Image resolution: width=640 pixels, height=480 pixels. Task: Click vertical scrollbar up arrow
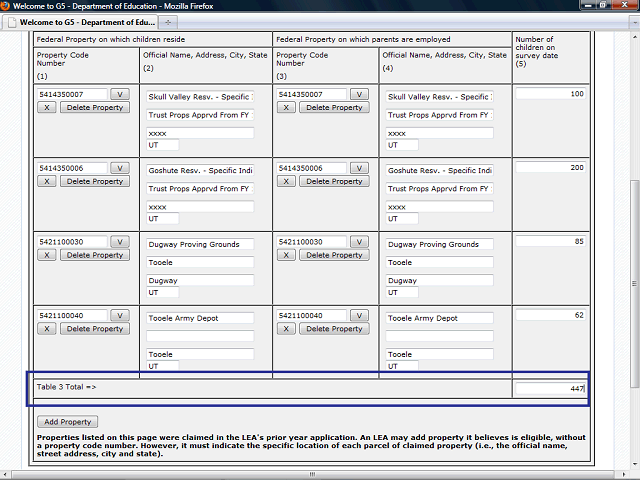pos(634,37)
